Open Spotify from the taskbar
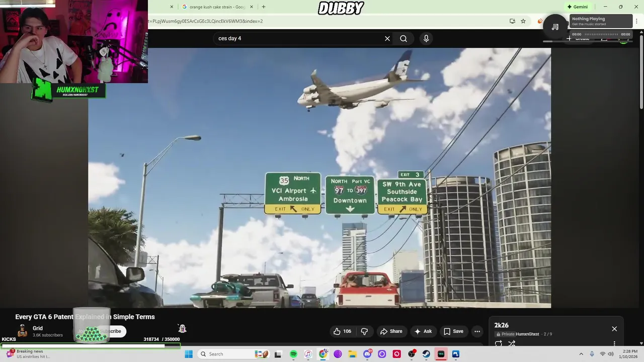644x362 pixels. click(x=293, y=354)
